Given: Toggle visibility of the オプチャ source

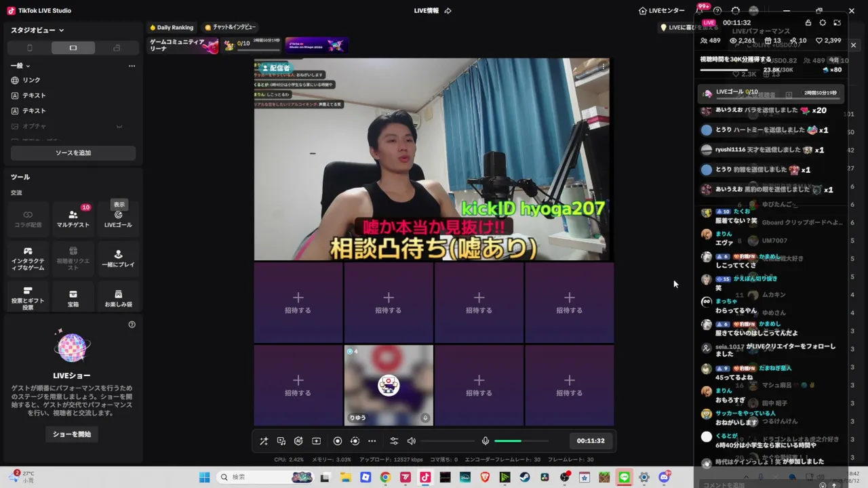Looking at the screenshot, I should point(119,127).
